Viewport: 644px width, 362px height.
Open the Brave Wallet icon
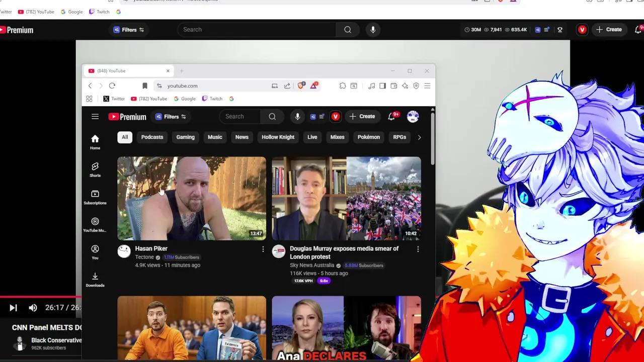[394, 86]
